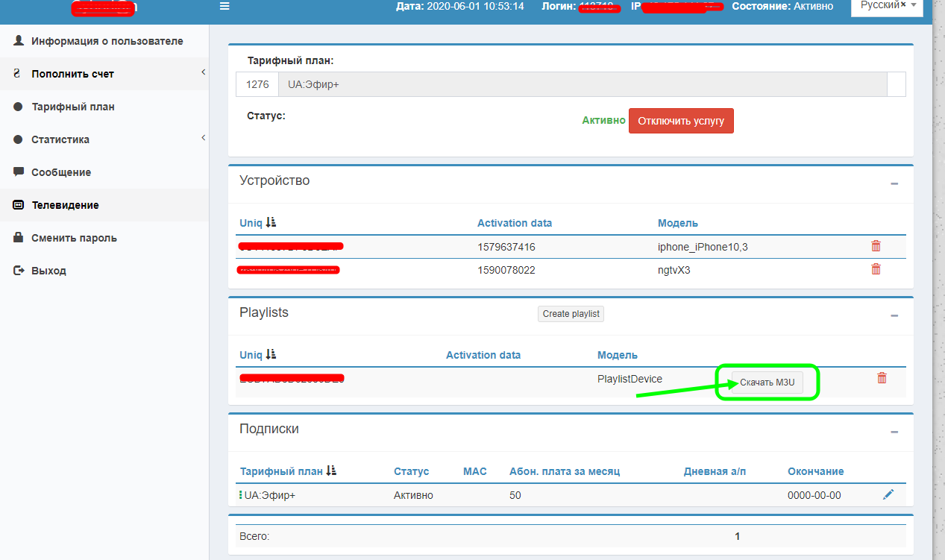This screenshot has height=560, width=945.
Task: Delete the ngtvX3 device entry
Action: pos(876,269)
